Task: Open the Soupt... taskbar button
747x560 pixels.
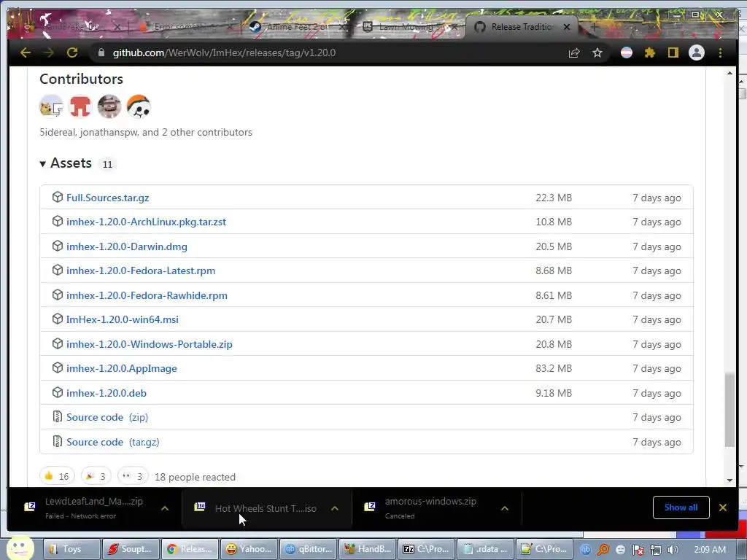Action: click(131, 549)
